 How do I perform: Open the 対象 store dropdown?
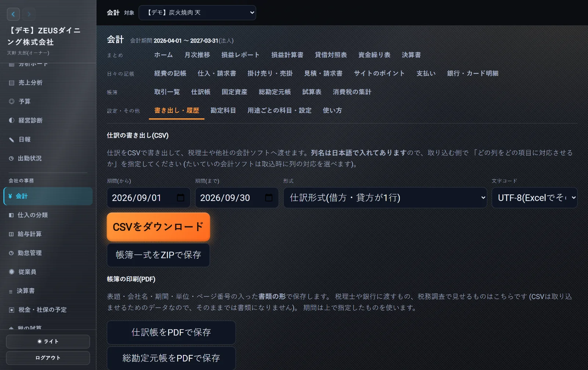(197, 12)
